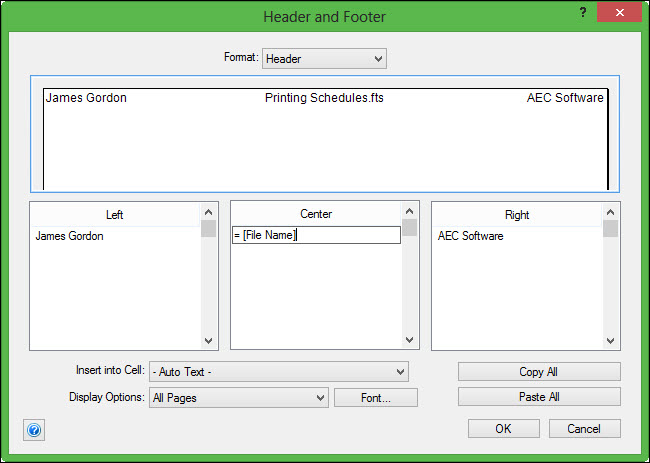The height and width of the screenshot is (463, 650).
Task: Click the Font... button
Action: 375,398
